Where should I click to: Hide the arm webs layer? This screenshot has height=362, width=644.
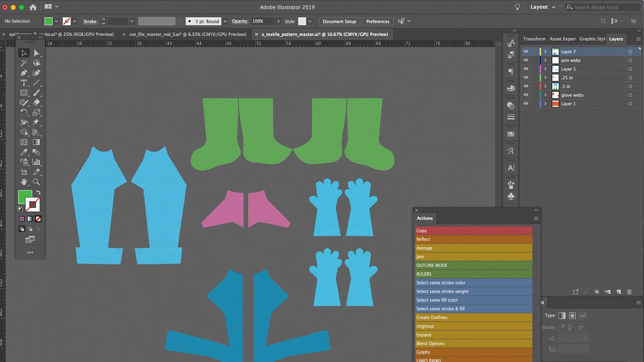click(526, 60)
